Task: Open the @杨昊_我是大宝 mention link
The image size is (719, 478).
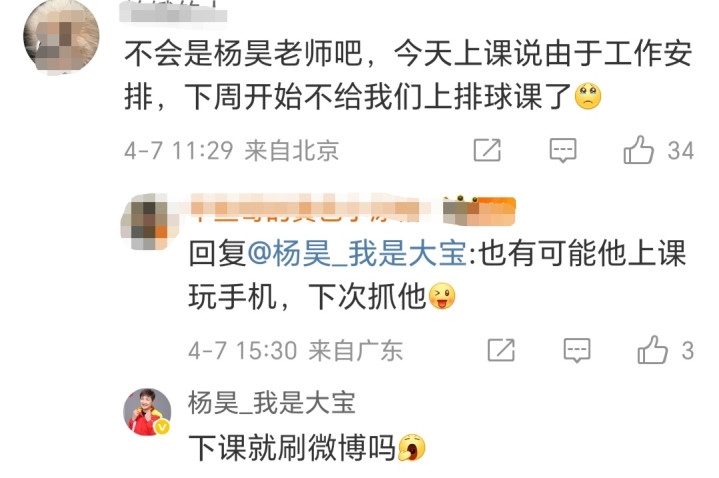Action: 357,253
